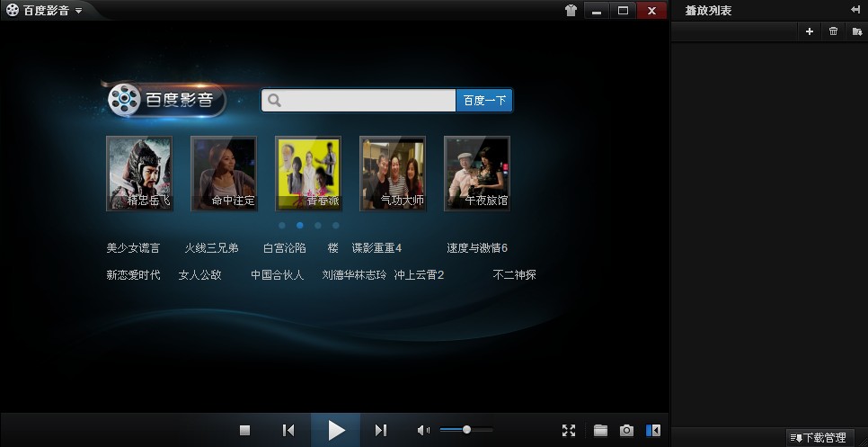Open the 精忠岳飞 movie thumbnail
This screenshot has height=447, width=868.
coord(139,174)
